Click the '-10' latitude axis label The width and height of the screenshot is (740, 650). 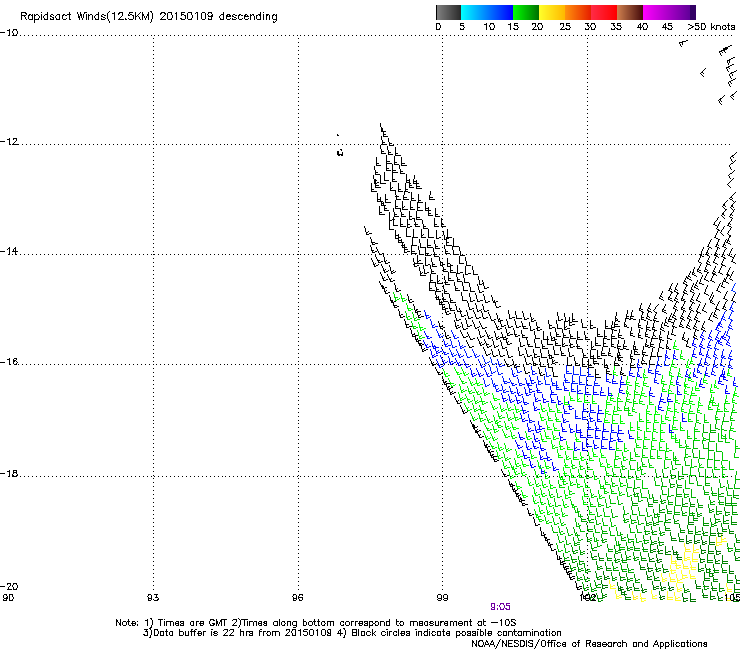9,33
